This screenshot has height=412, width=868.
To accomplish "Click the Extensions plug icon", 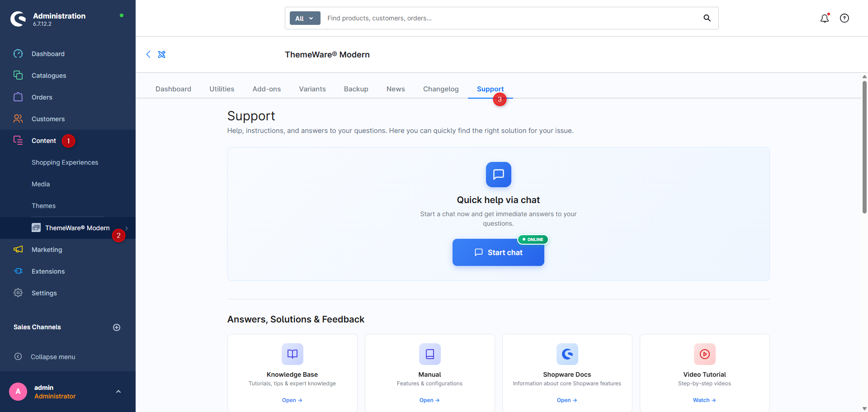I will 18,271.
